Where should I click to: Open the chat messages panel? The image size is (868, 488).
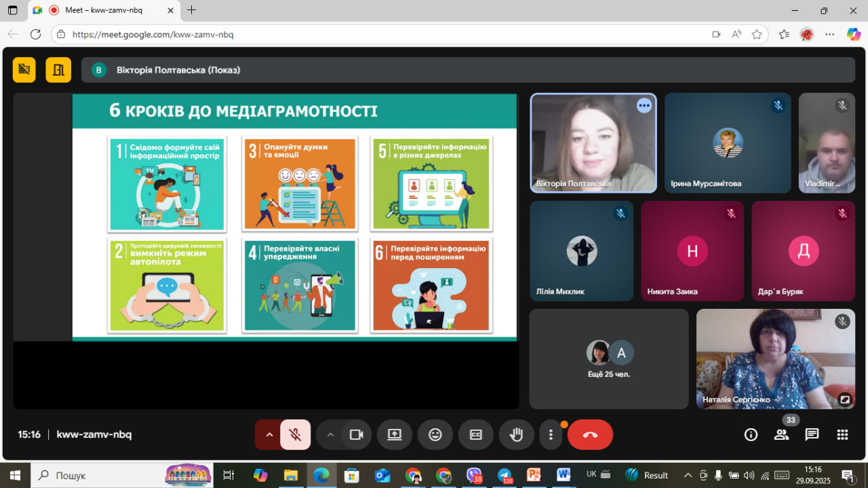[812, 434]
